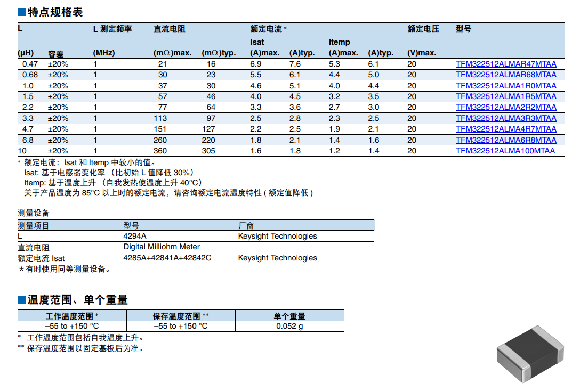
Task: Click the TFM322512ALMA1R0MTAA link
Action: click(505, 86)
